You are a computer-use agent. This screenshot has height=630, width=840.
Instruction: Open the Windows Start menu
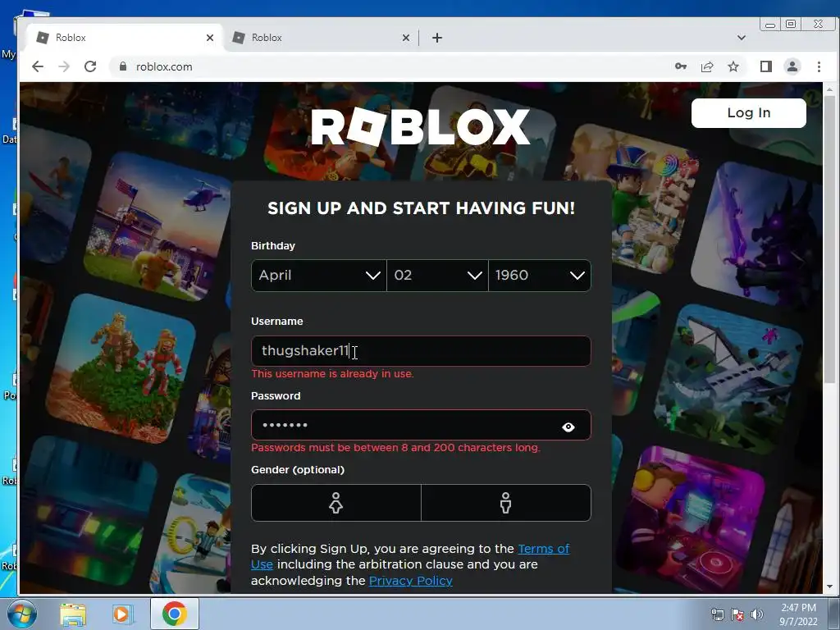pyautogui.click(x=21, y=614)
